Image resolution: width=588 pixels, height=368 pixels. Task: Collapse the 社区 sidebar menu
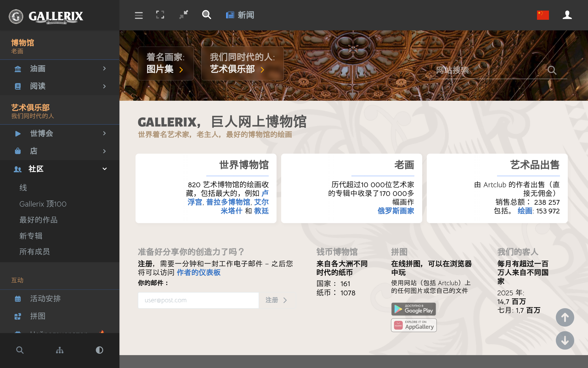60,169
